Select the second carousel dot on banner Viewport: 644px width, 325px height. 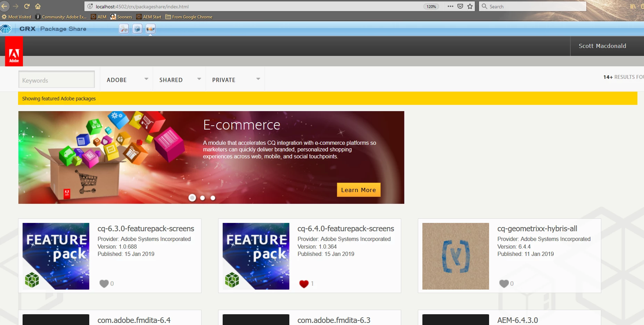(203, 198)
